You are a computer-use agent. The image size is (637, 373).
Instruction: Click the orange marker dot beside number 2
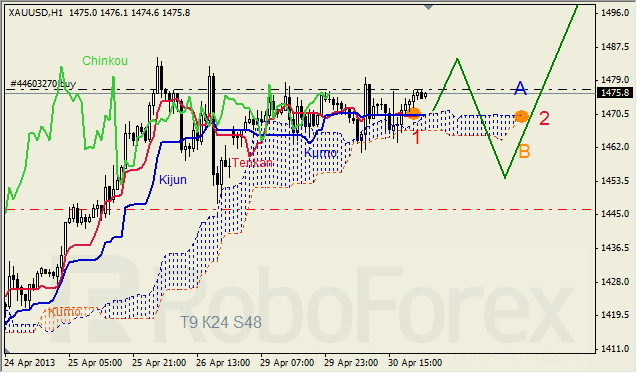click(x=521, y=117)
